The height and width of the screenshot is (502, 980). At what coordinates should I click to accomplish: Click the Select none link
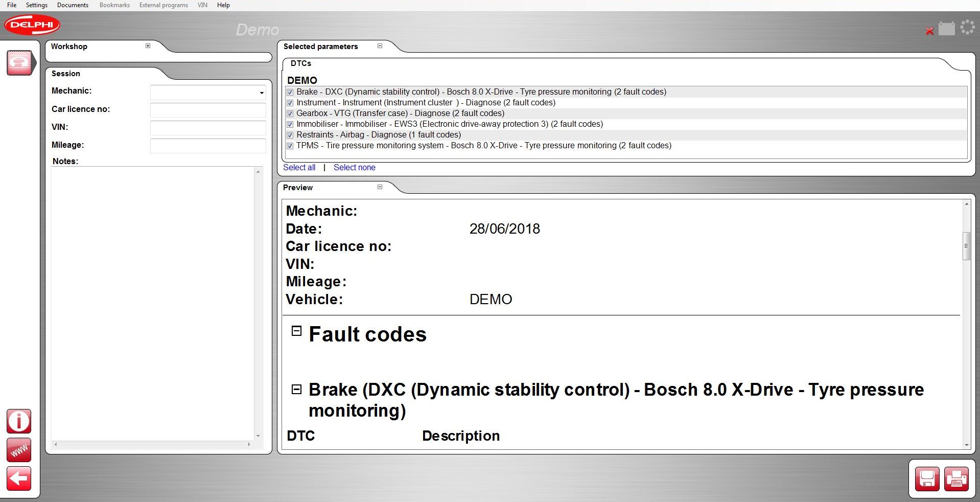(354, 168)
